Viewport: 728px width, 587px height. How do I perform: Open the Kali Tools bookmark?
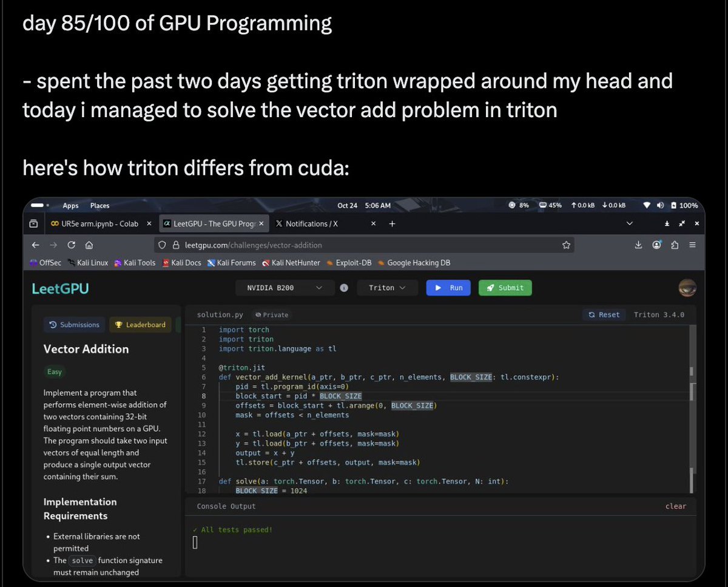(135, 263)
